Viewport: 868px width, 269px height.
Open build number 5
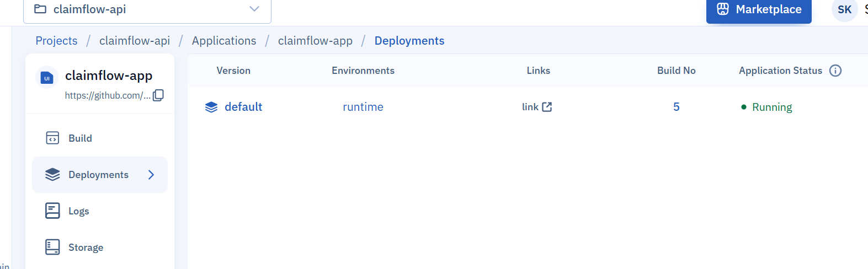tap(677, 107)
